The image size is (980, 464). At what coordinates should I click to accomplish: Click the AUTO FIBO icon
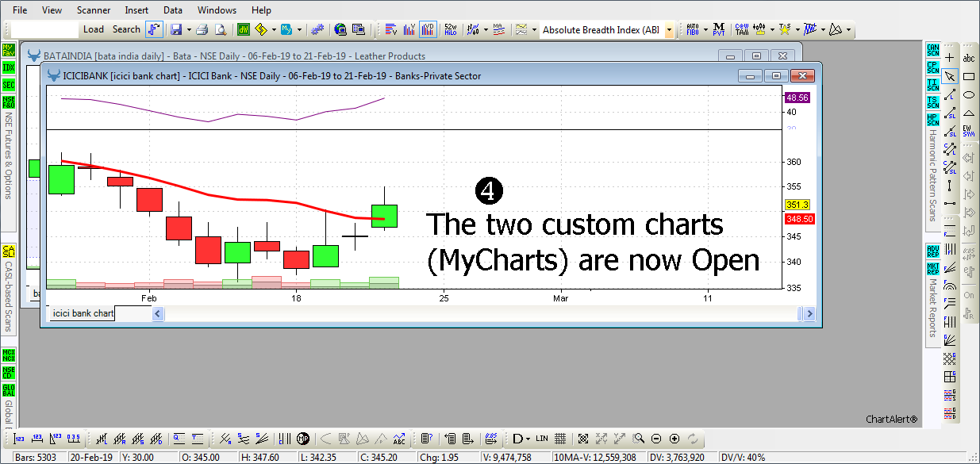coord(692,29)
